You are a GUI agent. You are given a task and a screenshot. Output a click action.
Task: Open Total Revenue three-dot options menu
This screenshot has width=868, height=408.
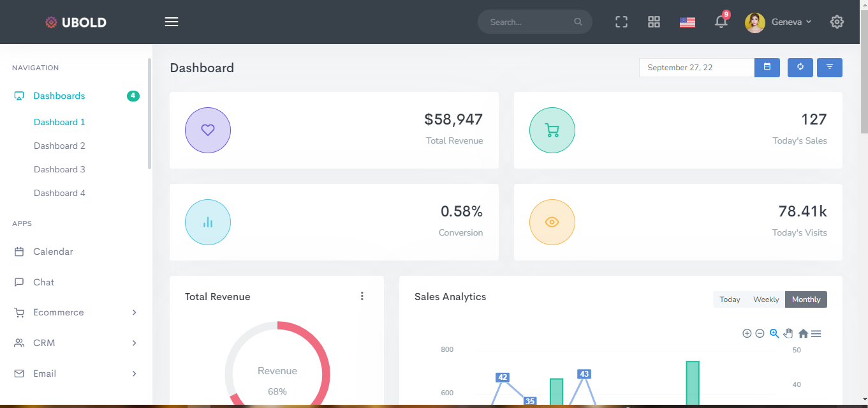coord(362,296)
